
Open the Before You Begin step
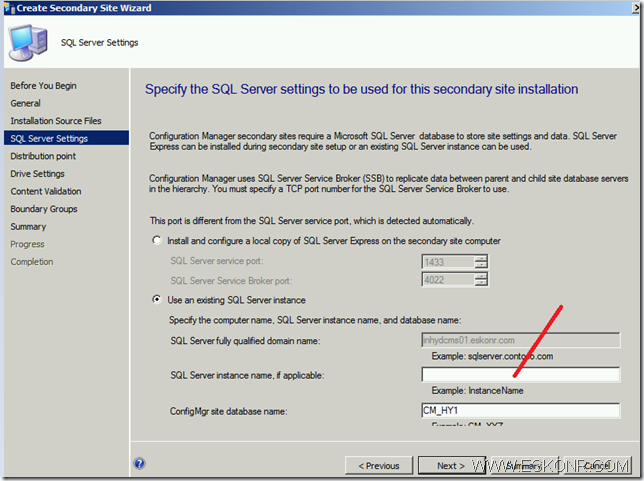click(44, 85)
